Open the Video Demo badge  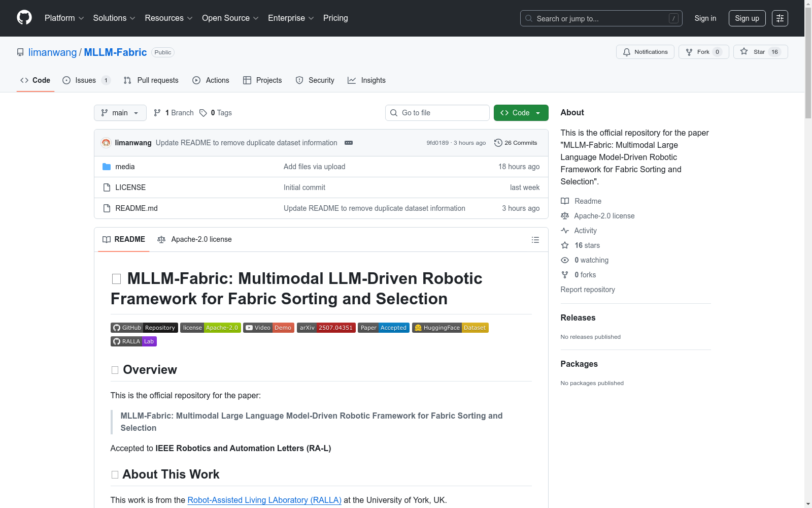tap(268, 328)
